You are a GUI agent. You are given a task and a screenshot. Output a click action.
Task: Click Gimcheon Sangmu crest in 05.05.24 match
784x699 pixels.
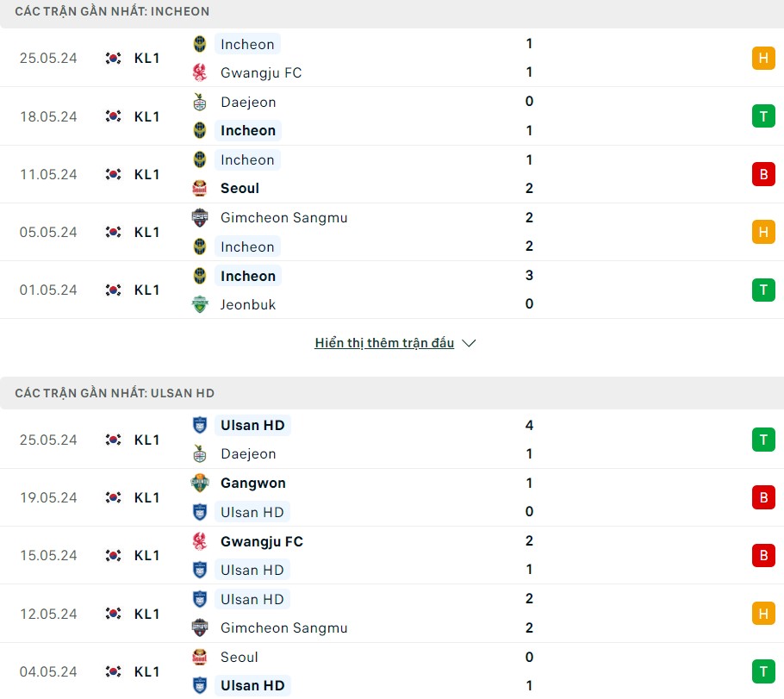point(200,217)
